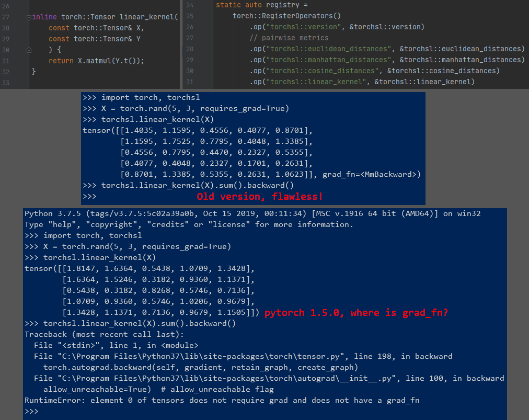The image size is (529, 420).
Task: Click the 'Type "help", "copyright"' info line
Action: click(x=189, y=225)
